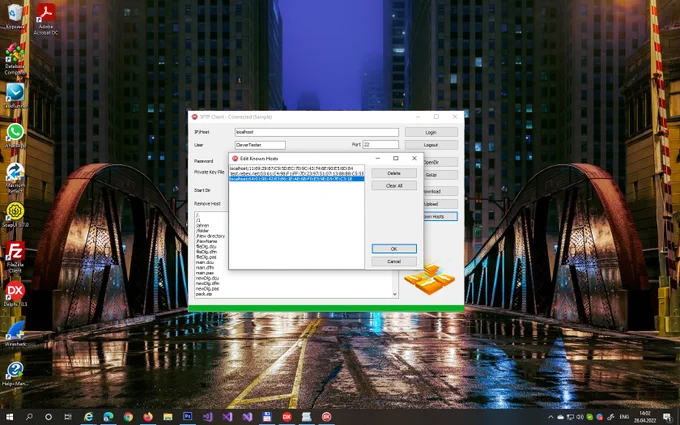Open Photoshop from the taskbar

tap(187, 417)
